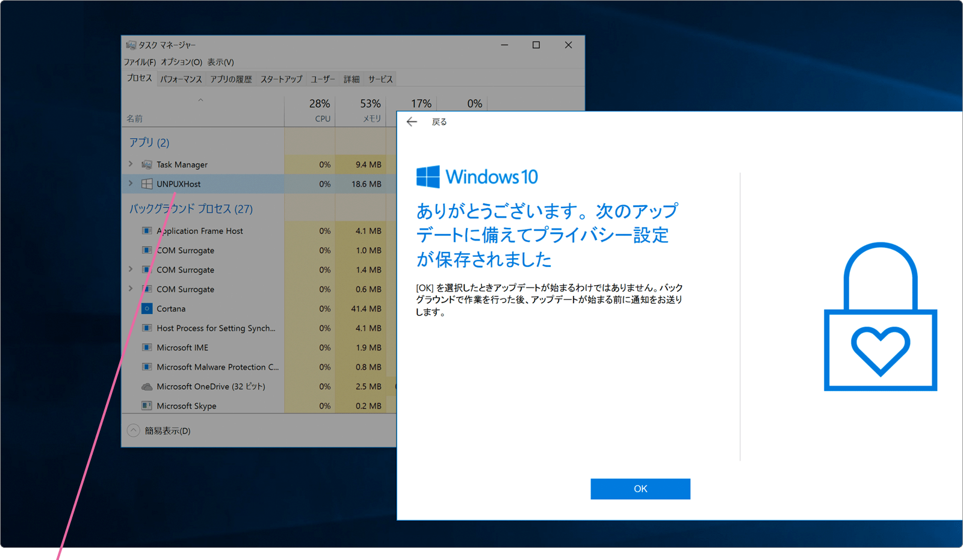This screenshot has width=963, height=560.
Task: Collapse to simple view with 簡易表示(D)
Action: [x=167, y=431]
